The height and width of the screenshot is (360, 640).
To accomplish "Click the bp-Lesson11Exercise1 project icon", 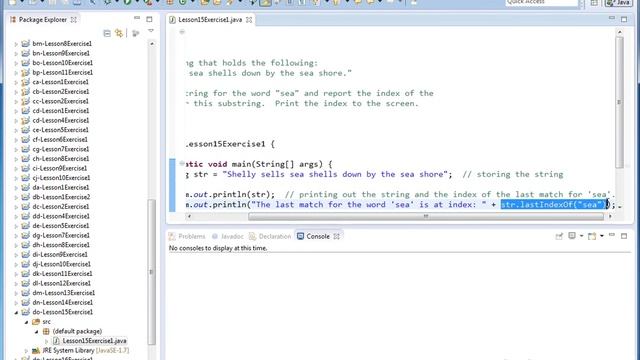I will tap(26, 72).
